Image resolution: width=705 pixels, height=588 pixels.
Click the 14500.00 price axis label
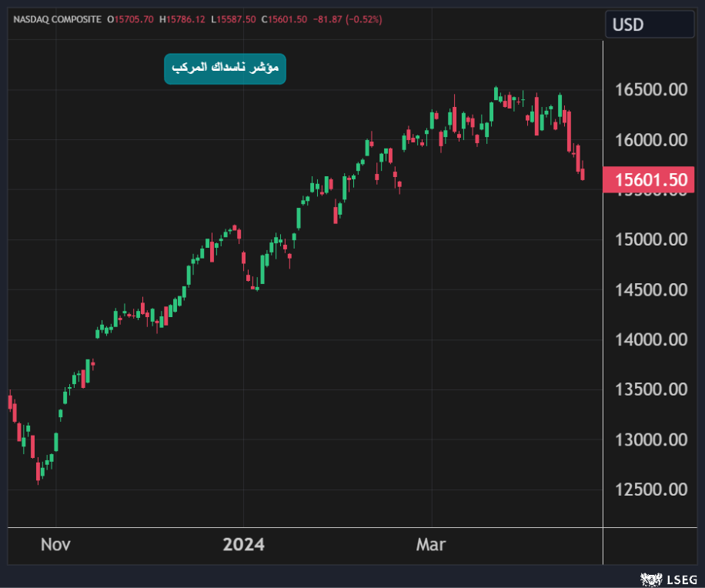[650, 289]
